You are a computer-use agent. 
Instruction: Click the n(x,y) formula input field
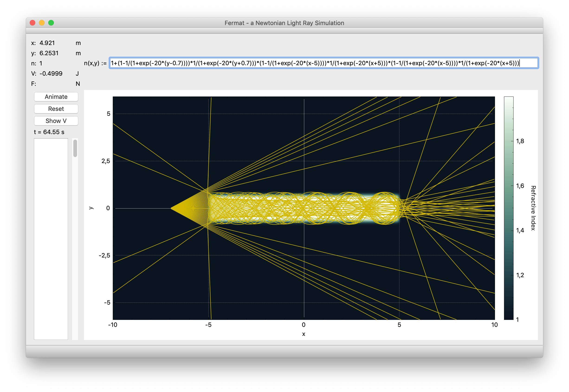323,63
